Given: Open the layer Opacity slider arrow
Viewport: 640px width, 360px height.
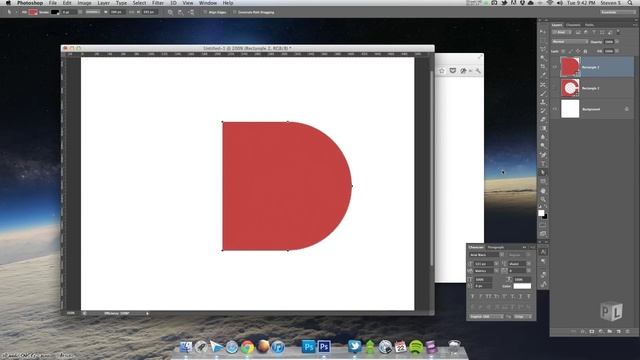Looking at the screenshot, I should (x=617, y=42).
